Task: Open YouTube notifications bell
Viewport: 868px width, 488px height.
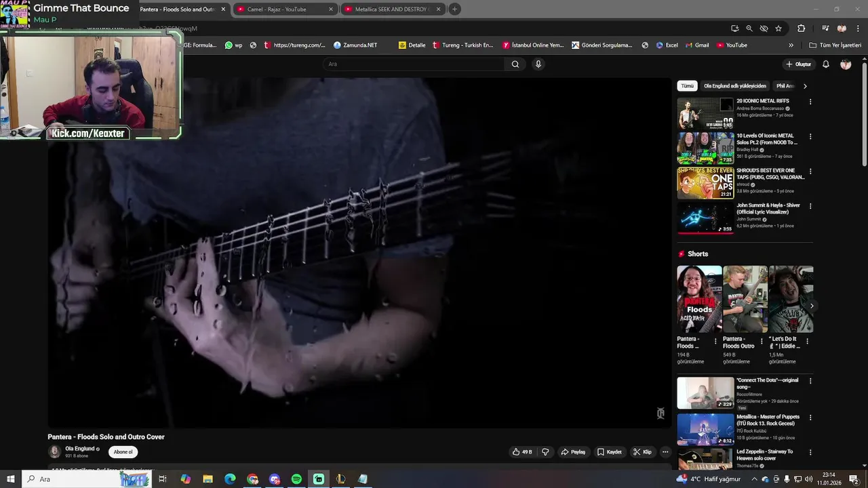Action: (826, 64)
